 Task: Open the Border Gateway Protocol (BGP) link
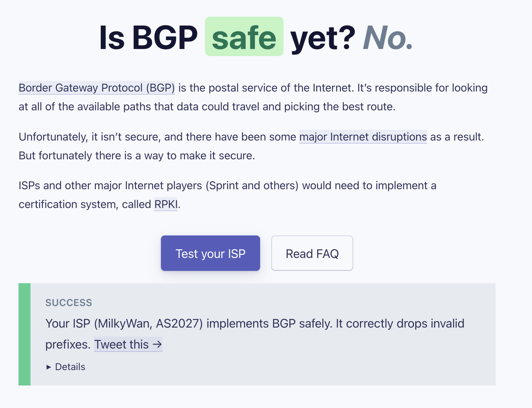(96, 88)
